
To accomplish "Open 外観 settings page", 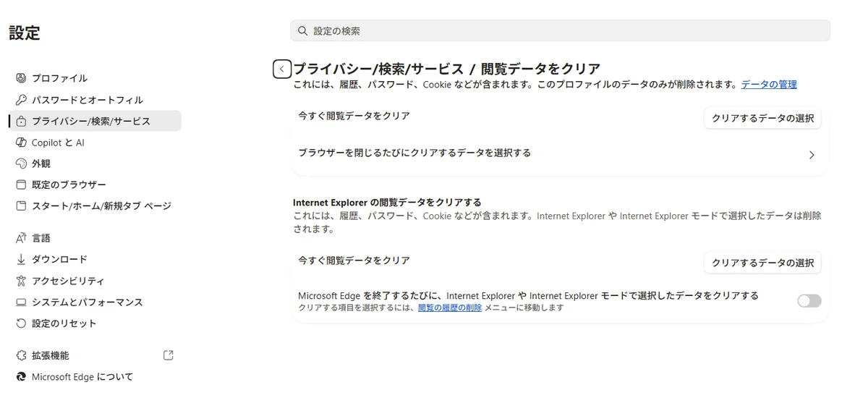I will pyautogui.click(x=95, y=164).
